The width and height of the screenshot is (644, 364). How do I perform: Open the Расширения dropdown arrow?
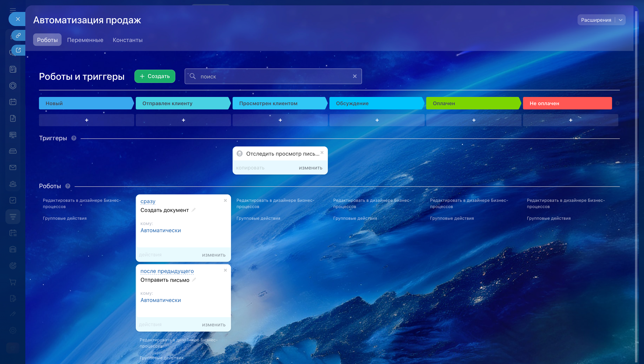tap(621, 20)
